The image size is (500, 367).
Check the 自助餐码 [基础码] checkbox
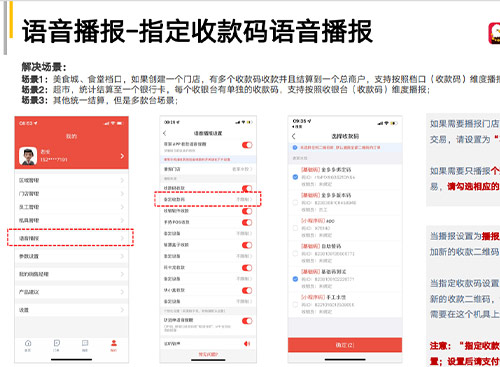(295, 253)
